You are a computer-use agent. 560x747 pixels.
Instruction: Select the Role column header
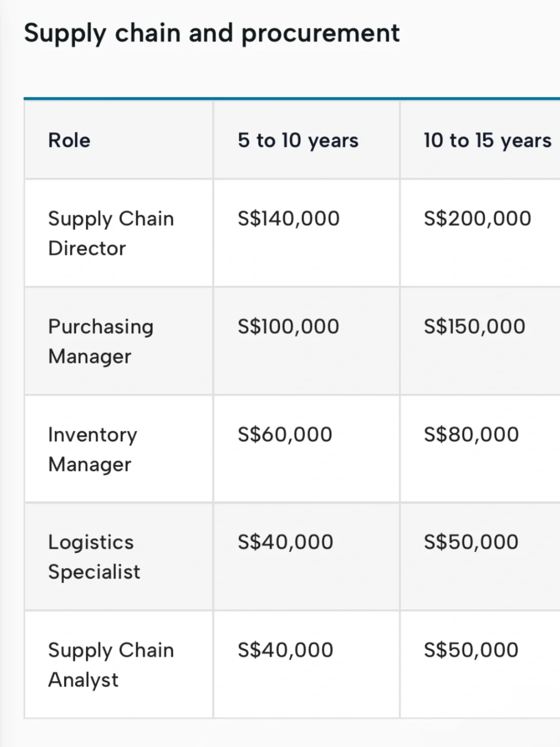coord(69,140)
